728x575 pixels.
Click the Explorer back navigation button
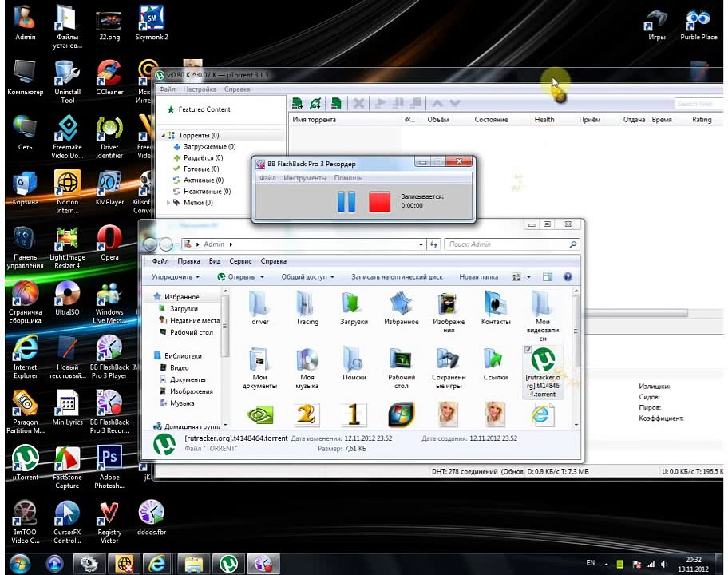pos(150,244)
